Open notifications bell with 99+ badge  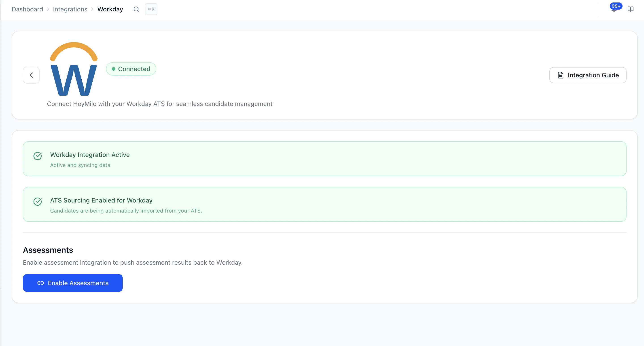(x=614, y=9)
